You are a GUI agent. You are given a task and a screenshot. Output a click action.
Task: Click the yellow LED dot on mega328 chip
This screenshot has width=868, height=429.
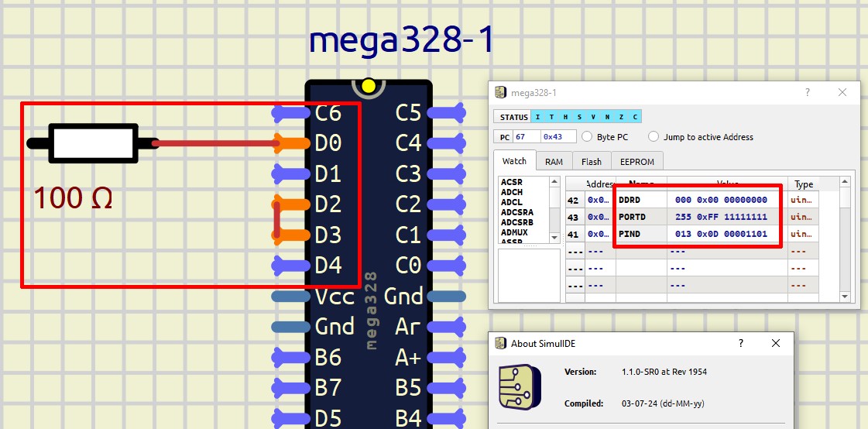pyautogui.click(x=369, y=85)
